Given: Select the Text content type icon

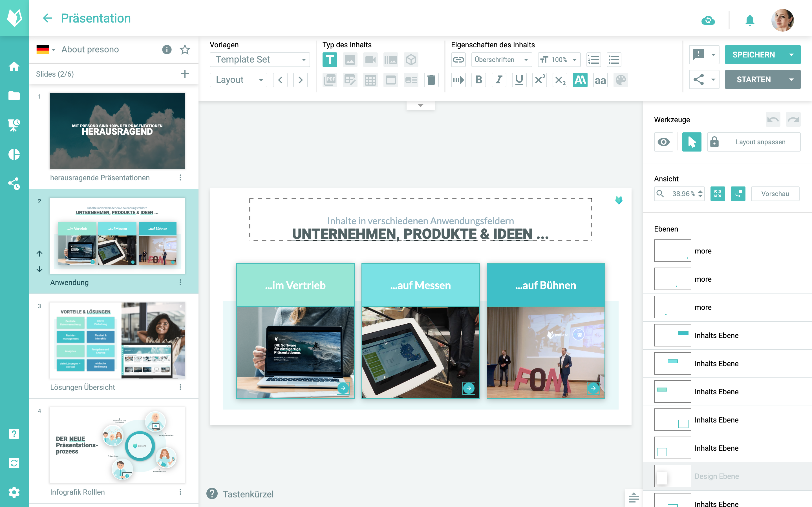Looking at the screenshot, I should 330,60.
